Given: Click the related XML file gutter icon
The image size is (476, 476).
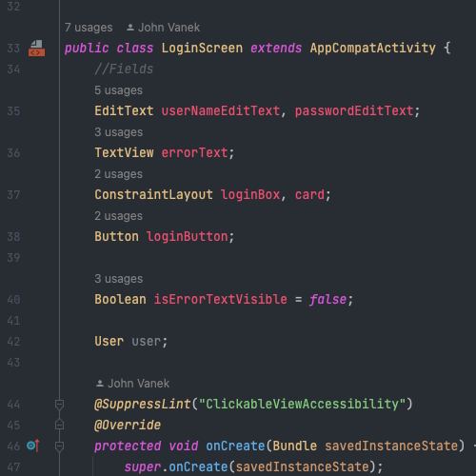Looking at the screenshot, I should (36, 49).
